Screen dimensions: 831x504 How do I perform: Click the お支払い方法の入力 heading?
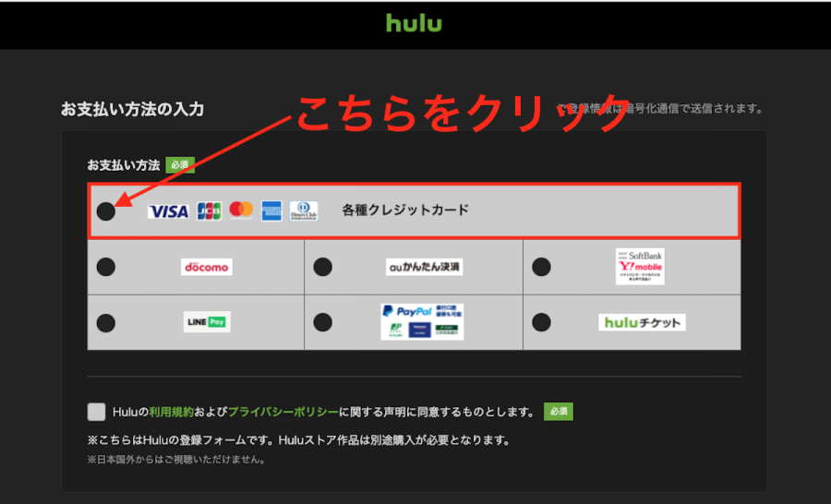coord(132,109)
